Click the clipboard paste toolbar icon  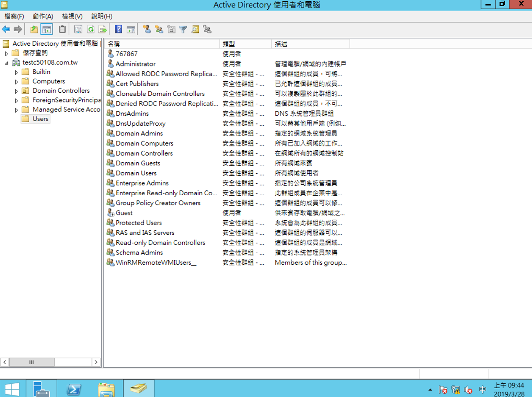pos(62,29)
